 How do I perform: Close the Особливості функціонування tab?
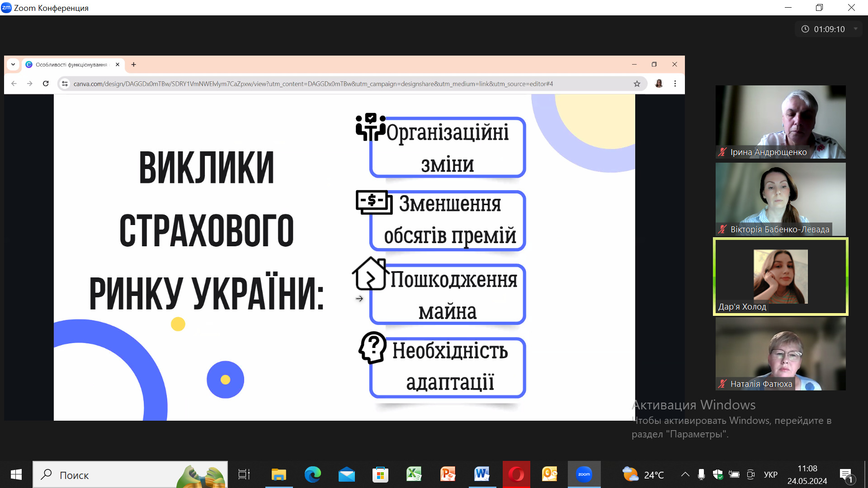118,65
